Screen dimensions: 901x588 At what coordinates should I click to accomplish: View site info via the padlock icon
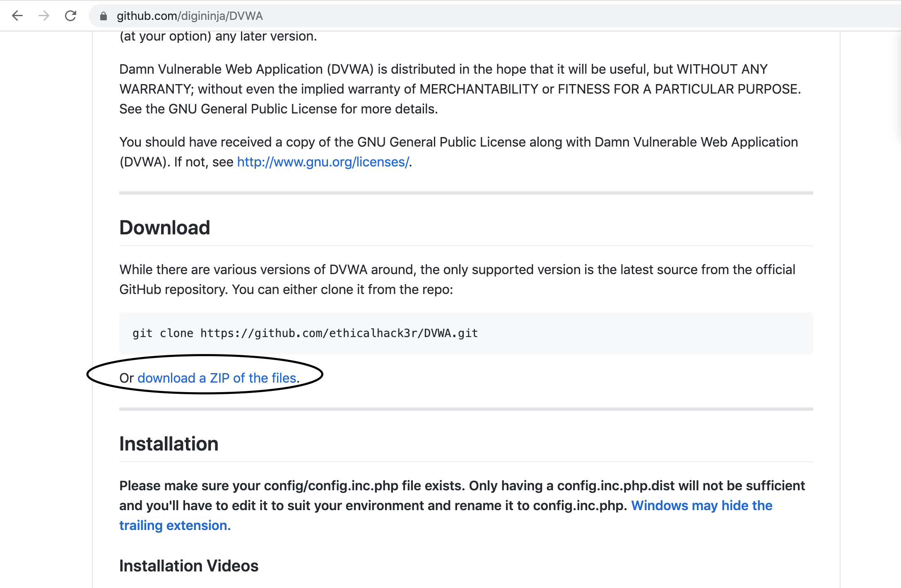(x=104, y=16)
